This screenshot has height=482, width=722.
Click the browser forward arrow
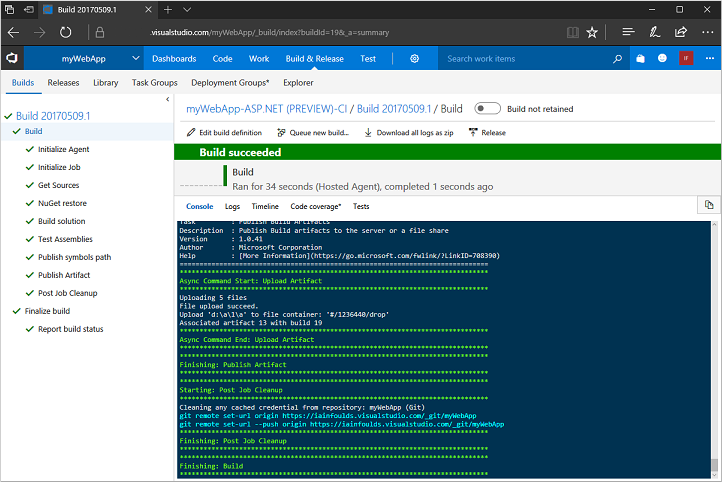coord(40,32)
